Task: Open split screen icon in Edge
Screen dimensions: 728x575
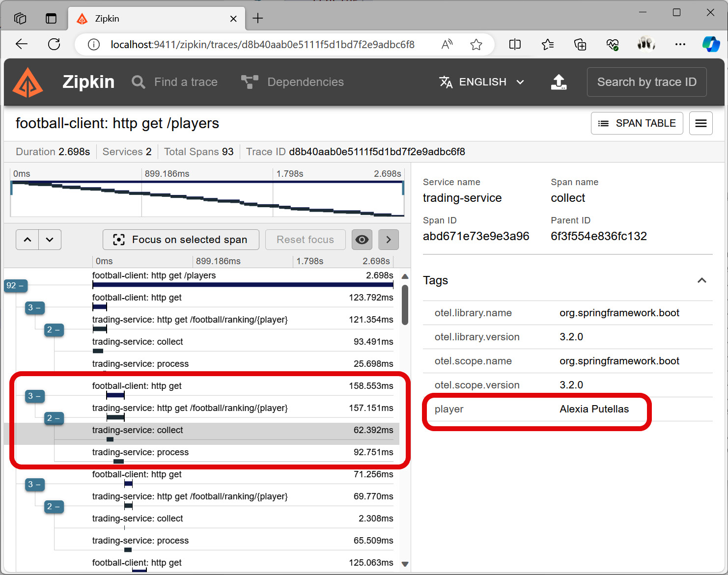Action: pyautogui.click(x=515, y=45)
